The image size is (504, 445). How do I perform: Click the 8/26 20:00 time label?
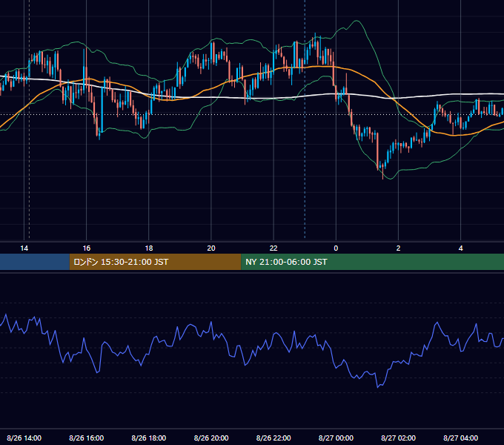[211, 438]
